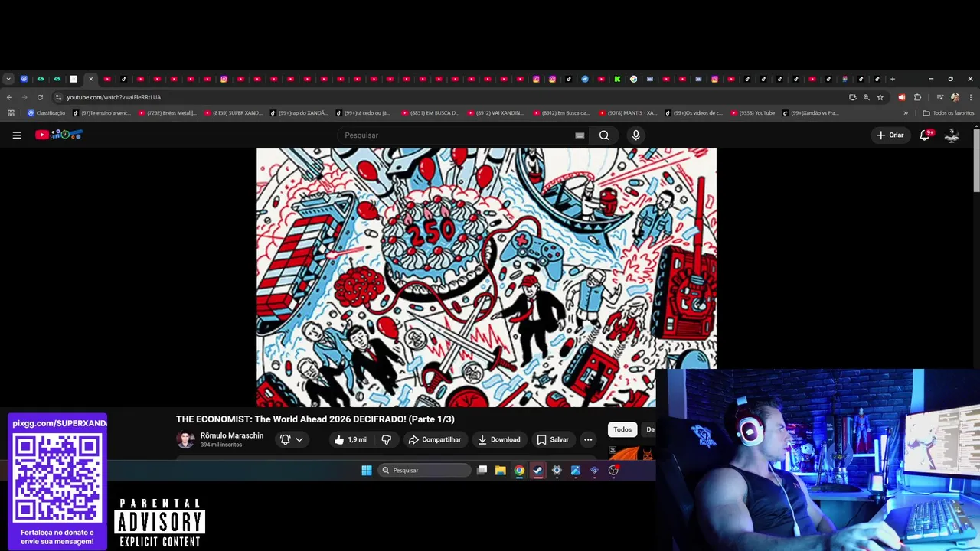This screenshot has width=980, height=551.
Task: Open the YouTube account avatar menu
Action: coord(952,135)
